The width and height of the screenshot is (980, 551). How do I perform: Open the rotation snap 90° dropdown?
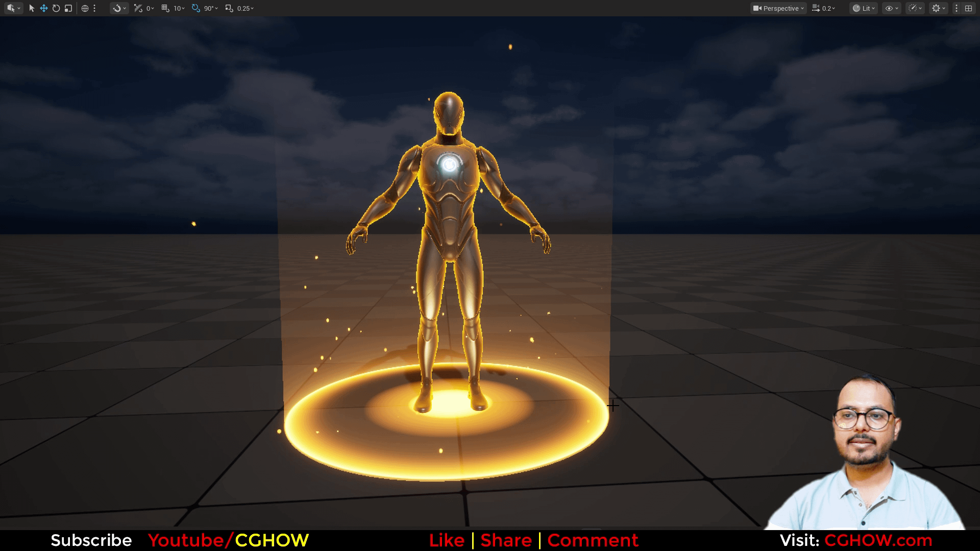[211, 8]
